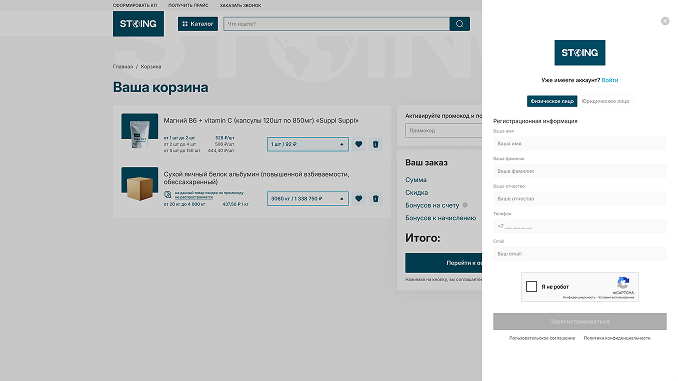Click the STOING logo in page header
The height and width of the screenshot is (381, 678).
point(138,24)
